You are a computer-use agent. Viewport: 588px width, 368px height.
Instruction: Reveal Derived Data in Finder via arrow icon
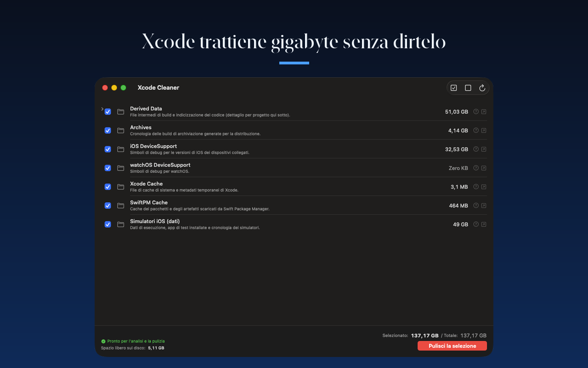click(484, 111)
